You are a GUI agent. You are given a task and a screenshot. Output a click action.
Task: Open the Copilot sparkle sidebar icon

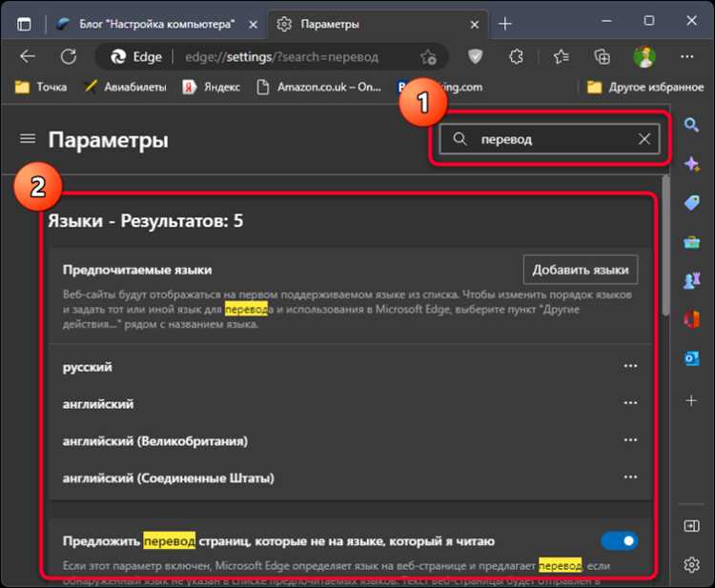coord(691,164)
